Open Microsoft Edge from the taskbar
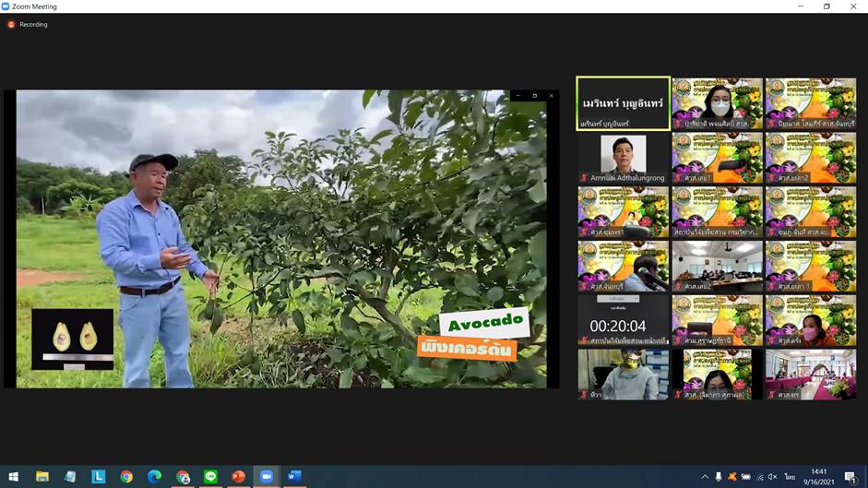 tap(154, 477)
